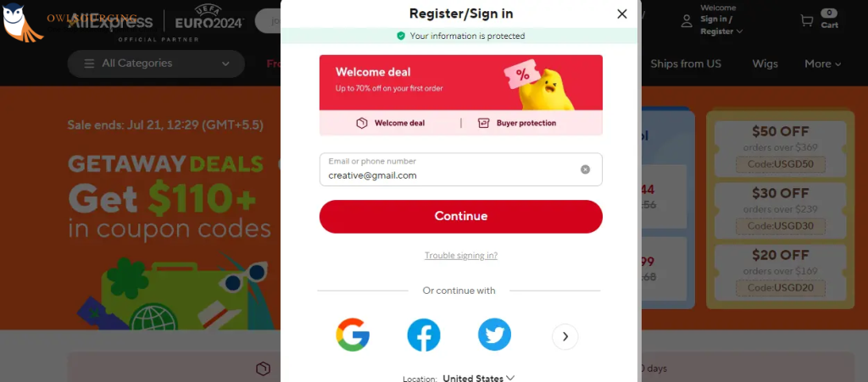Open the More menu dropdown
This screenshot has height=382, width=868.
tap(822, 64)
